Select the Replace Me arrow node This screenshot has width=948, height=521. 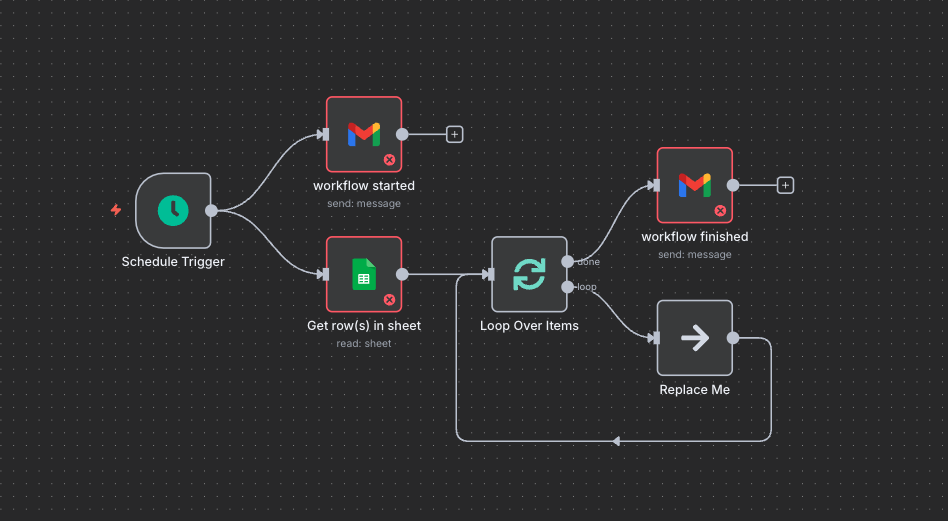click(x=695, y=338)
